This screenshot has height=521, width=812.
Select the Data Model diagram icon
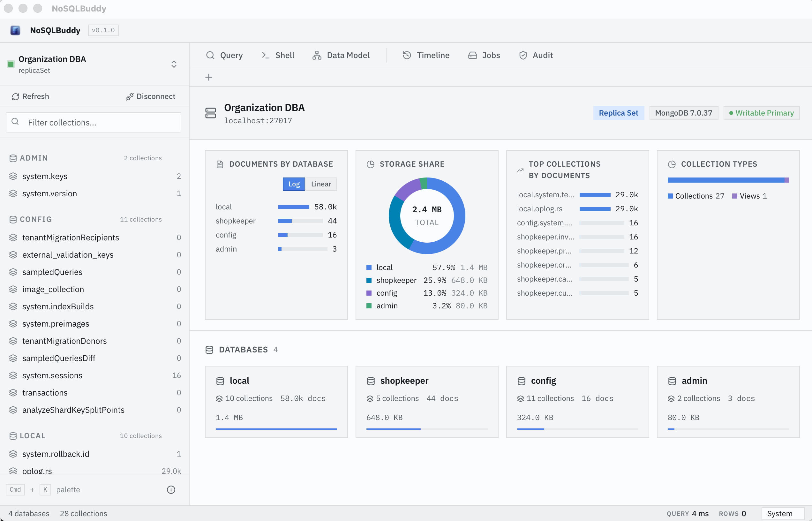point(317,55)
